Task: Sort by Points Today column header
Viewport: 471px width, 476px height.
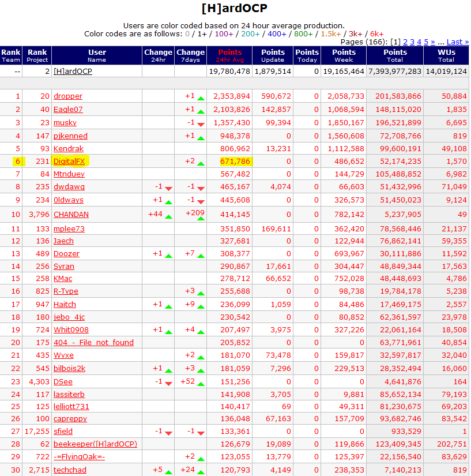Action: tap(307, 55)
